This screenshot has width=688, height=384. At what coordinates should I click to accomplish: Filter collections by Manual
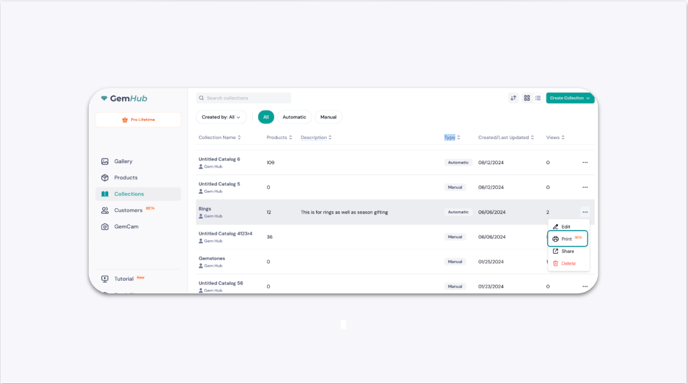[328, 117]
